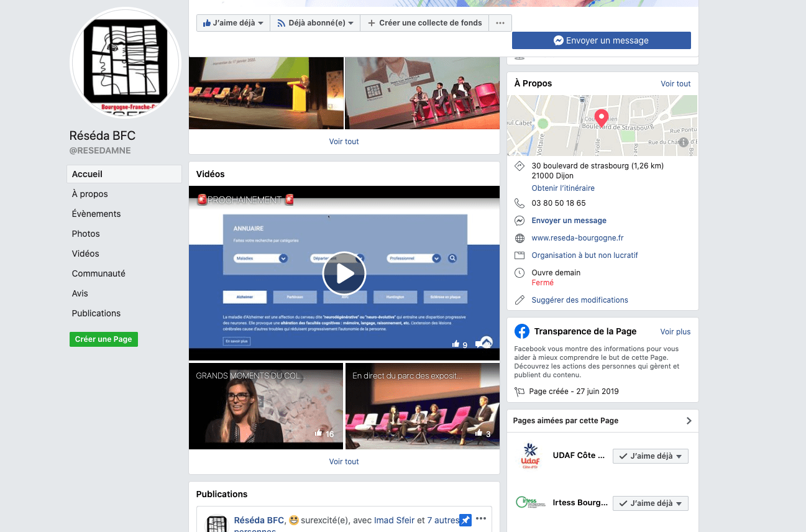Click the globe icon next to website
This screenshot has width=806, height=532.
tap(520, 238)
